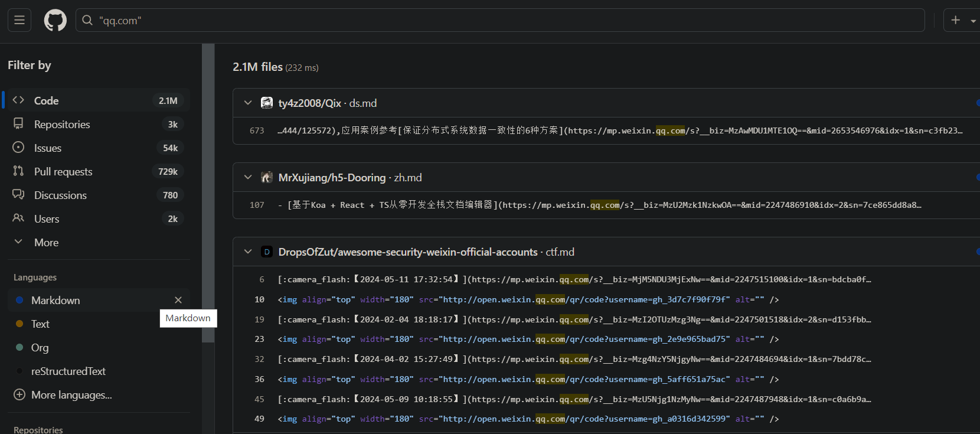Open line 19 in ctf.md
Image resolution: width=980 pixels, height=434 pixels.
259,319
